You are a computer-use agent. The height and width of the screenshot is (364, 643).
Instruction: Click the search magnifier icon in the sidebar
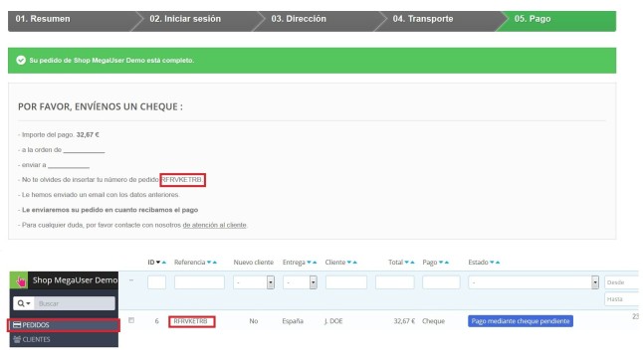pyautogui.click(x=21, y=303)
